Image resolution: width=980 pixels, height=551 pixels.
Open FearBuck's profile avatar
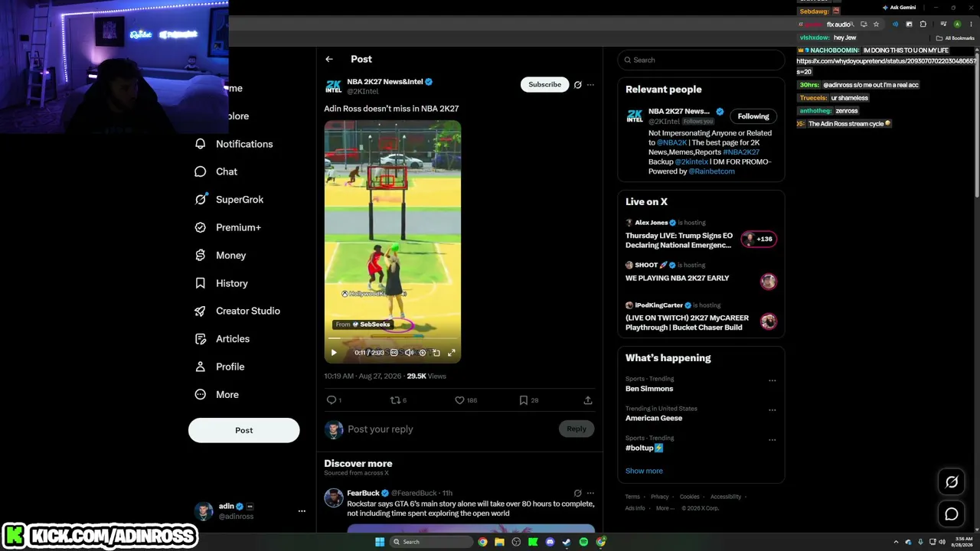[x=333, y=497]
